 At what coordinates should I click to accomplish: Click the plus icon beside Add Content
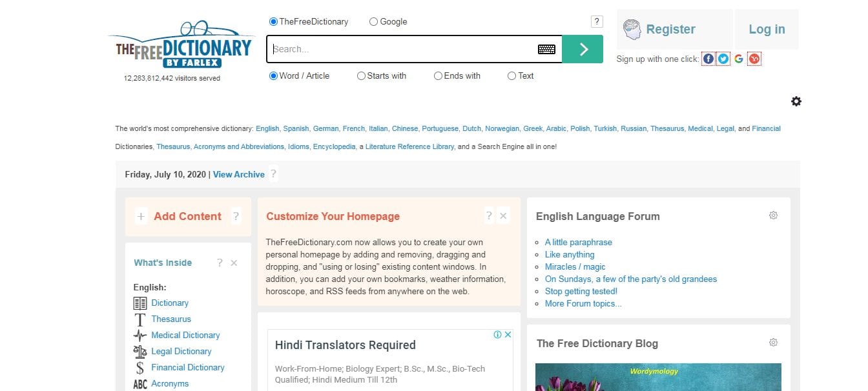click(x=141, y=217)
